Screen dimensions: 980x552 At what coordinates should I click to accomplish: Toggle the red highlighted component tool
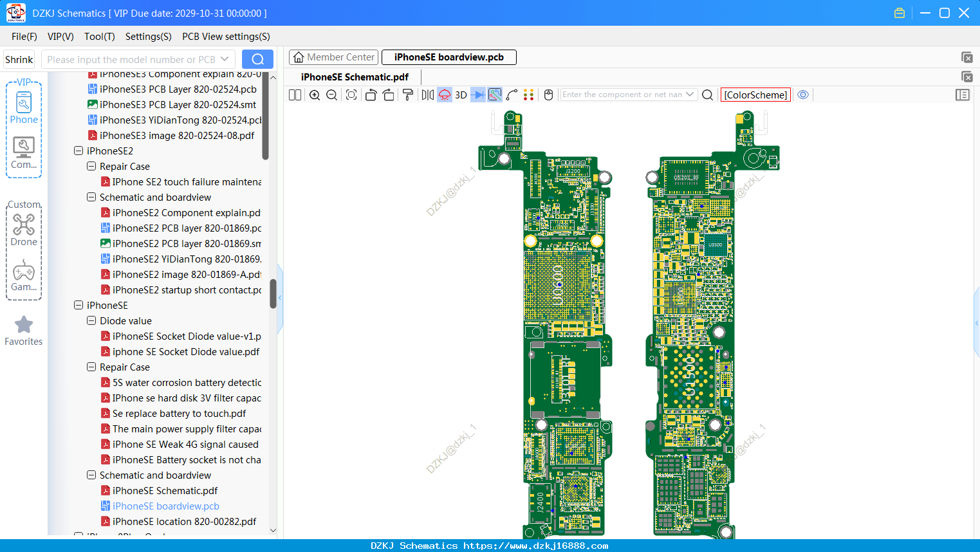pyautogui.click(x=445, y=95)
